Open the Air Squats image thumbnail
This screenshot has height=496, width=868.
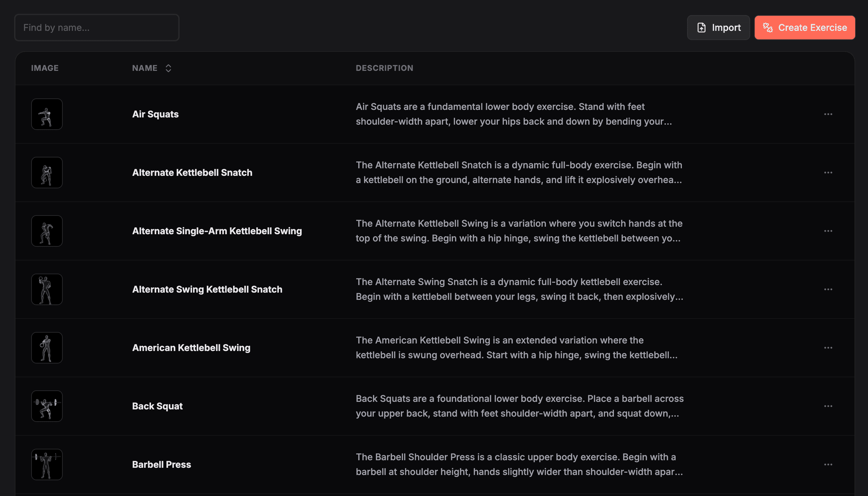[x=47, y=114]
